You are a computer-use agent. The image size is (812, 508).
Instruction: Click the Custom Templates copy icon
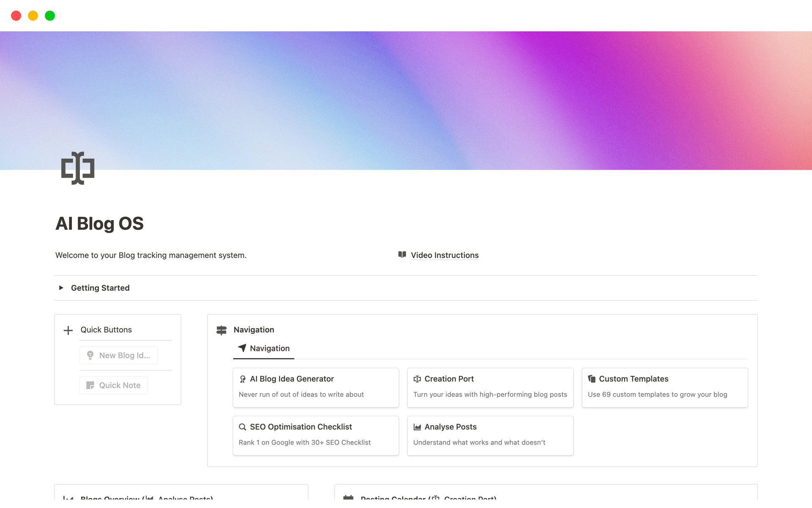pos(592,379)
